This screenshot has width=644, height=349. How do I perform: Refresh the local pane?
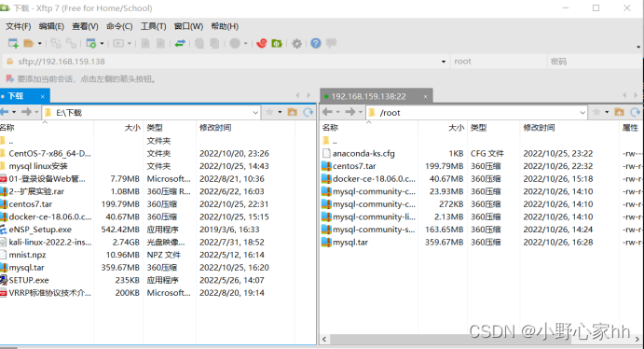click(x=308, y=112)
